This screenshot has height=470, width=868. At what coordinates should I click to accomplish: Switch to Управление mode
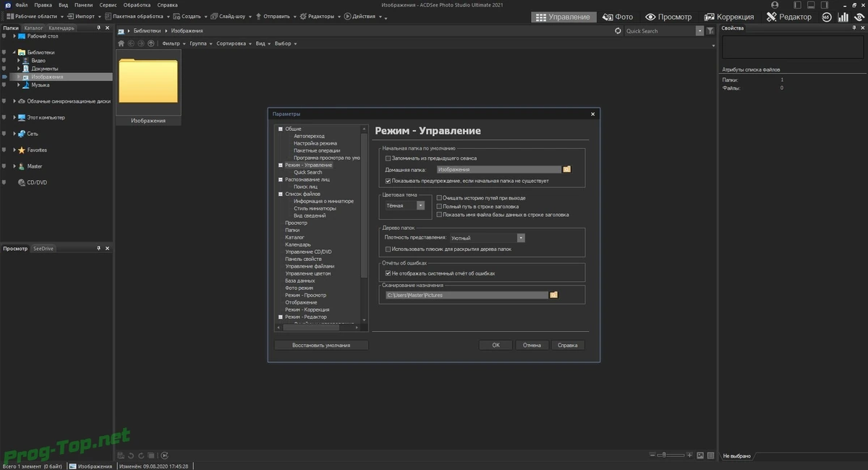(x=563, y=17)
